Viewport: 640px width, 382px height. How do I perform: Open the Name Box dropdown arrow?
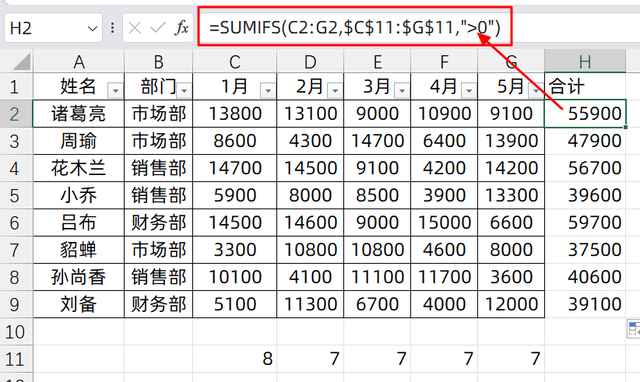click(x=93, y=29)
